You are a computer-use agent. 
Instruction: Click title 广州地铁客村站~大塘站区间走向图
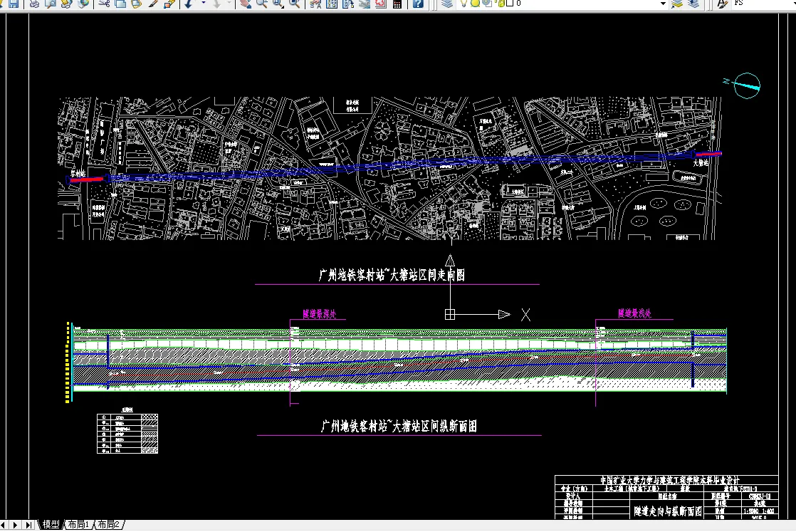[392, 275]
